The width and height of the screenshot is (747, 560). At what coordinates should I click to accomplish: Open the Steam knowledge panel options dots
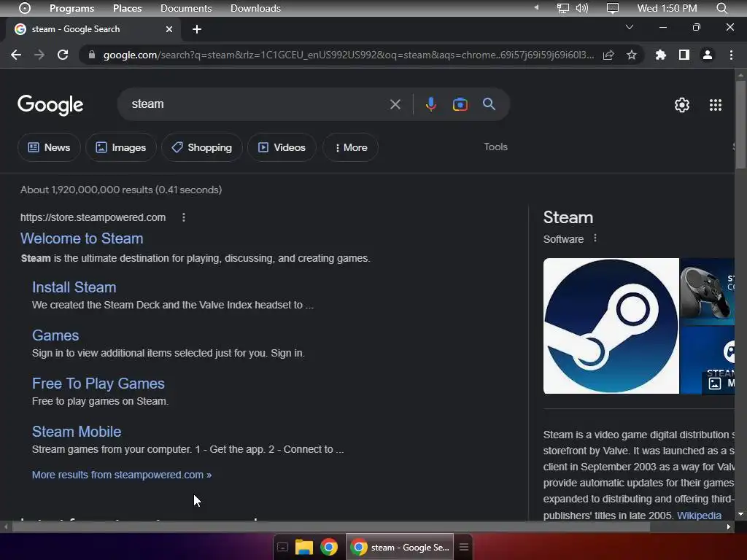point(595,238)
